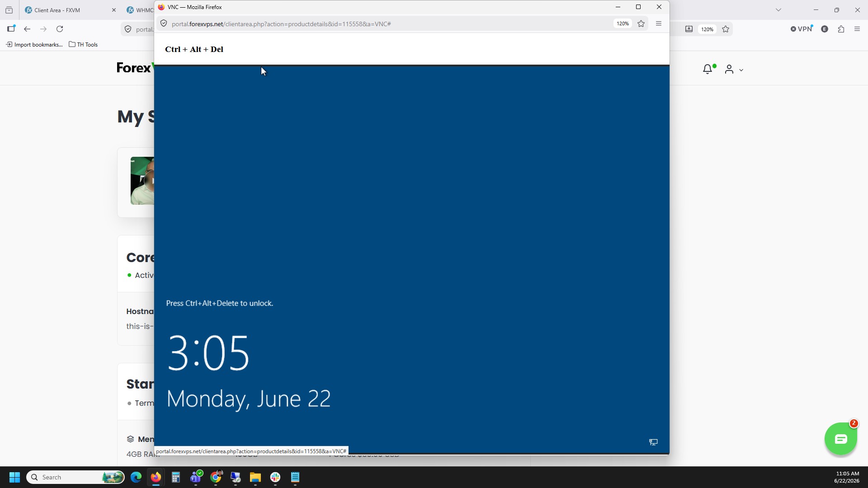Viewport: 868px width, 488px height.
Task: Open the E profile account icon
Action: point(825,29)
